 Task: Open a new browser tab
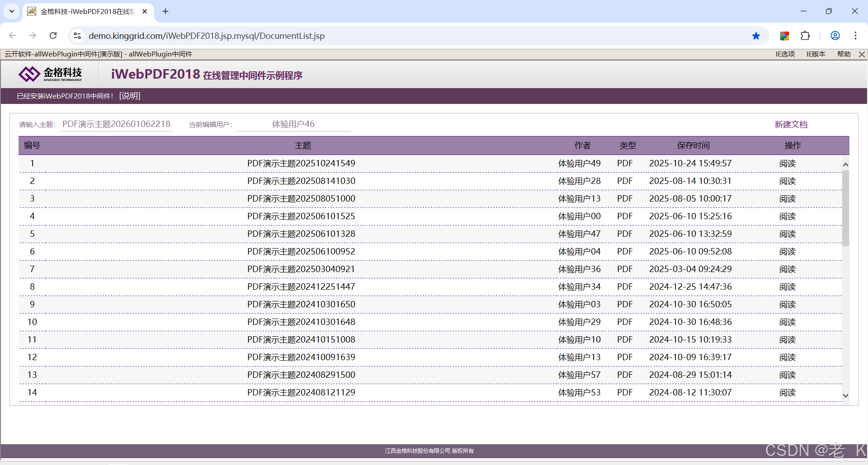165,11
